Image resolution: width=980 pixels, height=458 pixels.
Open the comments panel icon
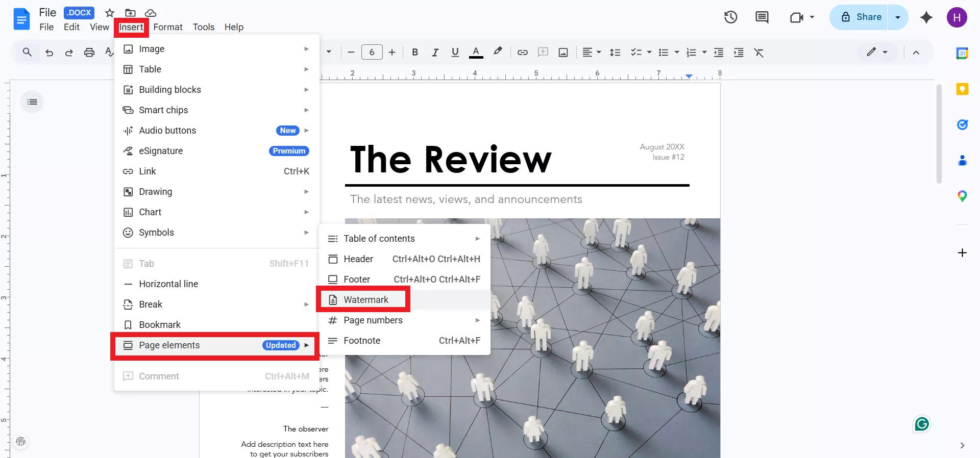(762, 17)
